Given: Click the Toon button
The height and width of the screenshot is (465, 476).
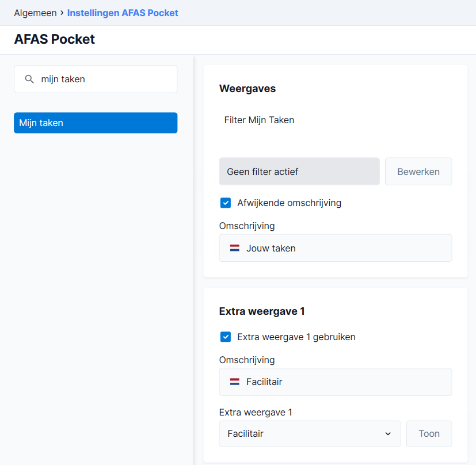Looking at the screenshot, I should (429, 433).
